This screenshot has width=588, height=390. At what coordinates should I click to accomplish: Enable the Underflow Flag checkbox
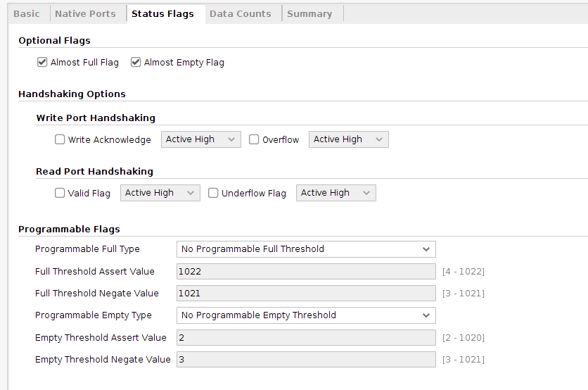click(x=213, y=193)
